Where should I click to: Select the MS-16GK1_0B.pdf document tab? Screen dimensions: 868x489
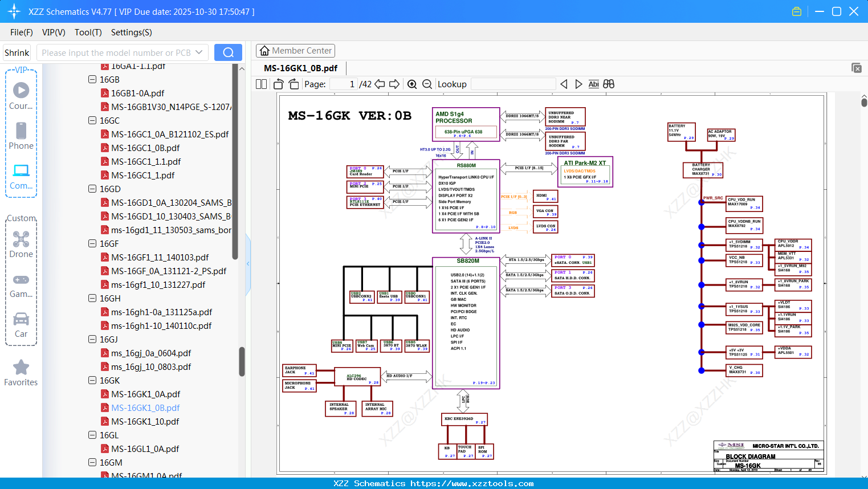coord(301,68)
